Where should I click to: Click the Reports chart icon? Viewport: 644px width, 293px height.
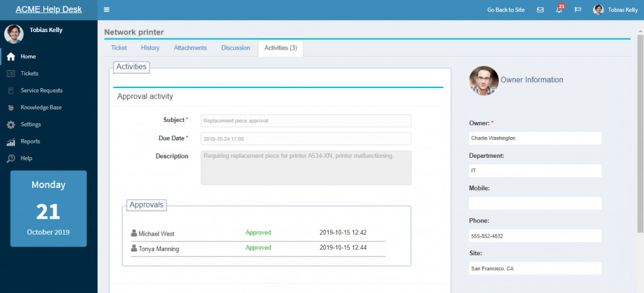click(11, 141)
